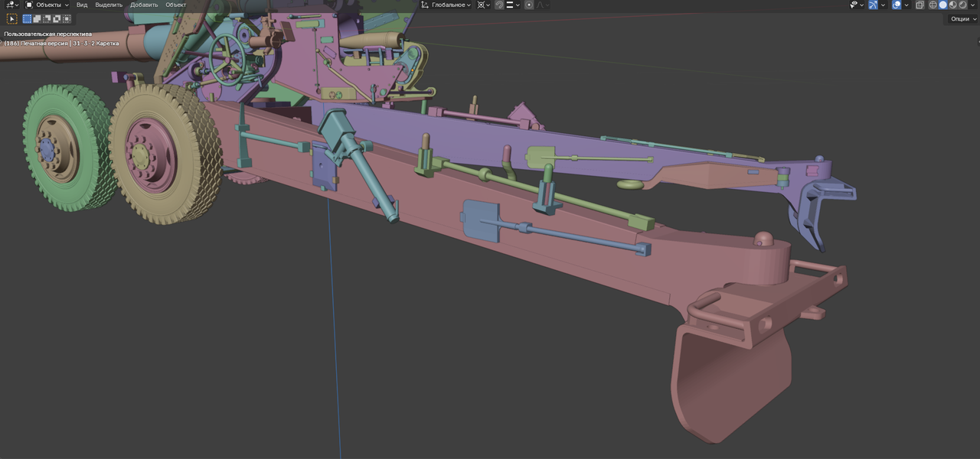The width and height of the screenshot is (980, 459).
Task: Open the Объекты mode dropdown
Action: point(47,5)
